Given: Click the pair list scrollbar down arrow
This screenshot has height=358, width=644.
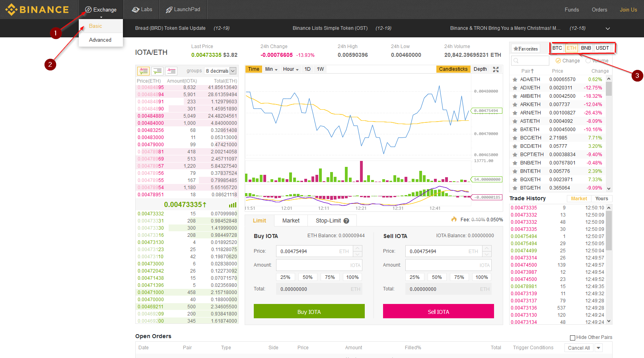Looking at the screenshot, I should (609, 189).
